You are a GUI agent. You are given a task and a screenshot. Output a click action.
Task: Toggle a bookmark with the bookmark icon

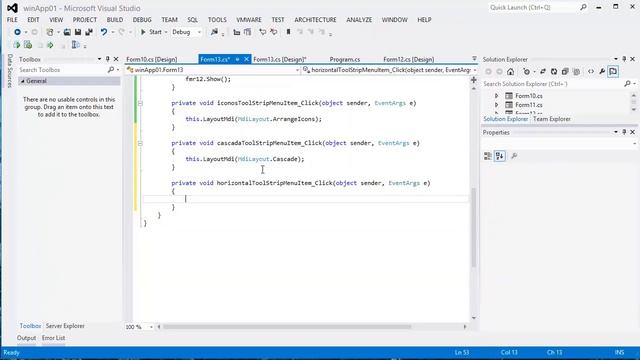click(288, 32)
